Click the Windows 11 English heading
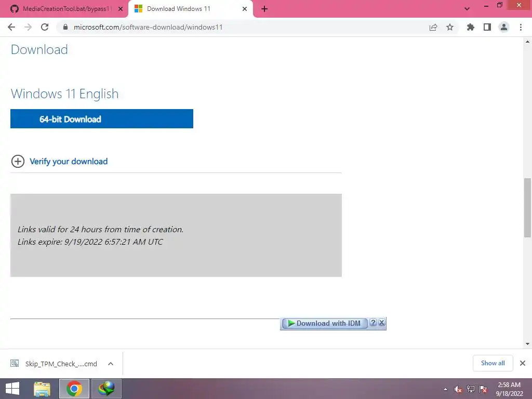This screenshot has width=532, height=399. (65, 94)
